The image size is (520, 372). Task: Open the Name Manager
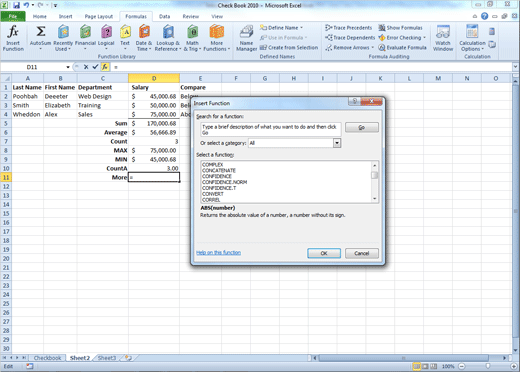[246, 38]
